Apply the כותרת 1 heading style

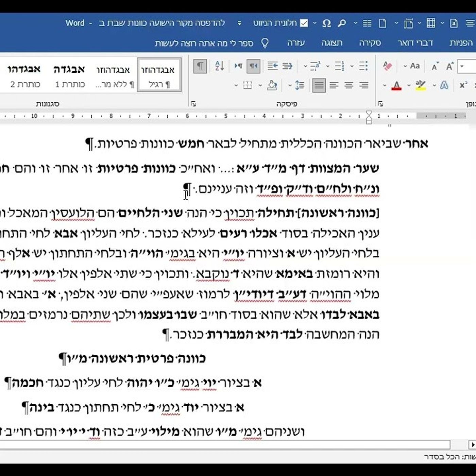(x=69, y=75)
